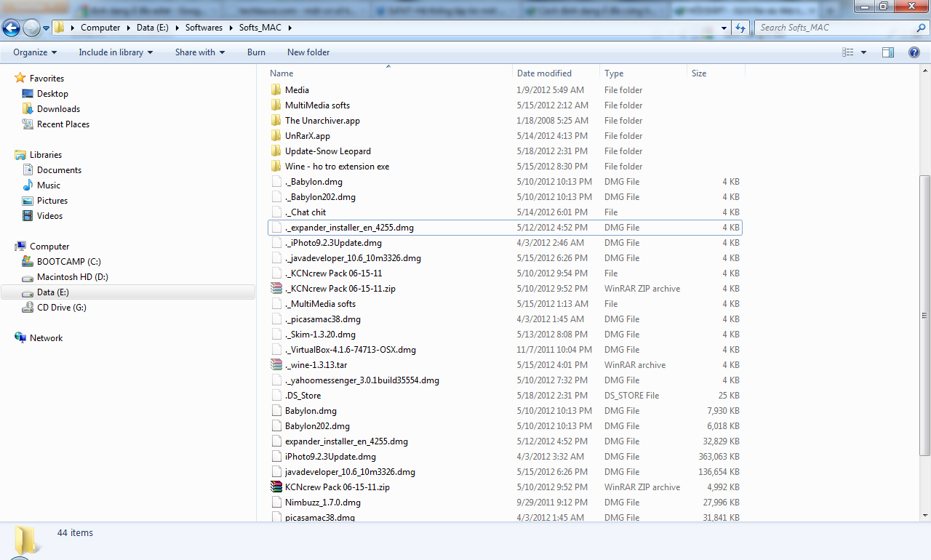Image resolution: width=931 pixels, height=560 pixels.
Task: Select CD Drive (G:)
Action: pos(61,308)
